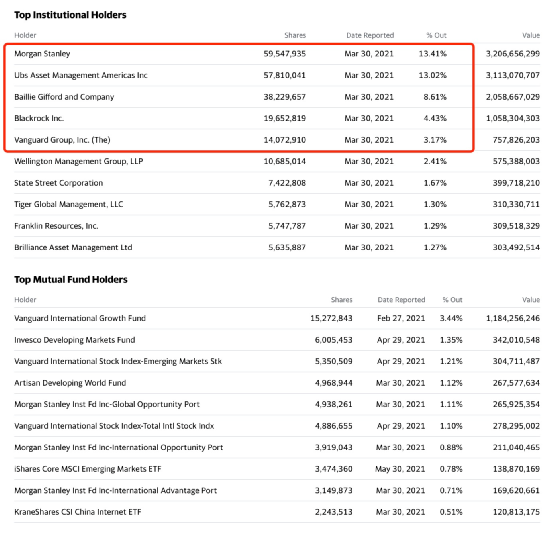The image size is (554, 535).
Task: Open Brilliance Asset Management Ltd entry
Action: pos(73,247)
